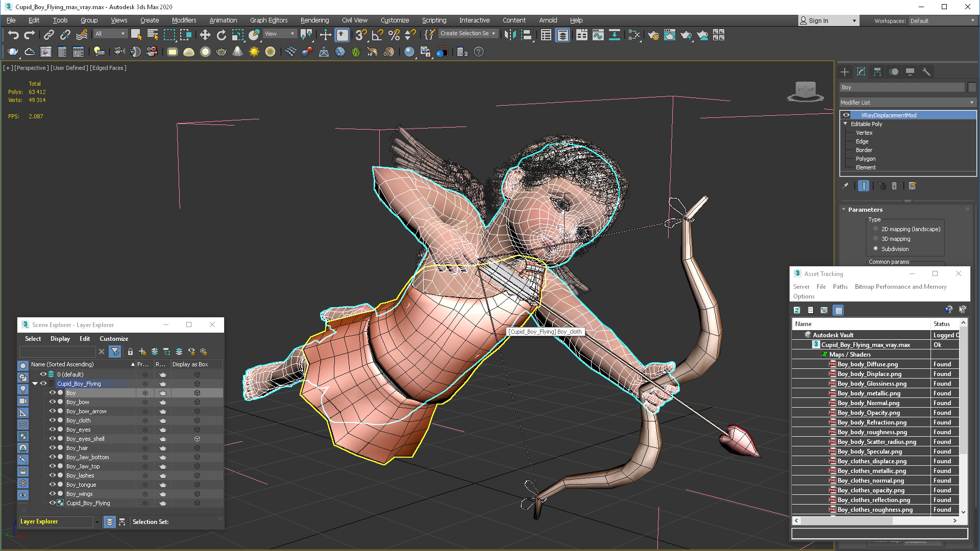Open the Modifiers menu
980x551 pixels.
click(184, 20)
